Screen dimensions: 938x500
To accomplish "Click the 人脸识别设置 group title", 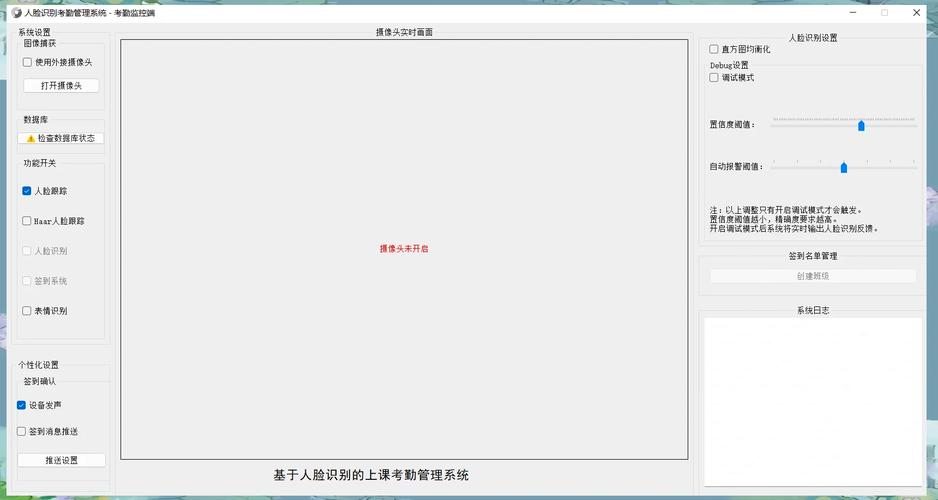I will tap(813, 38).
